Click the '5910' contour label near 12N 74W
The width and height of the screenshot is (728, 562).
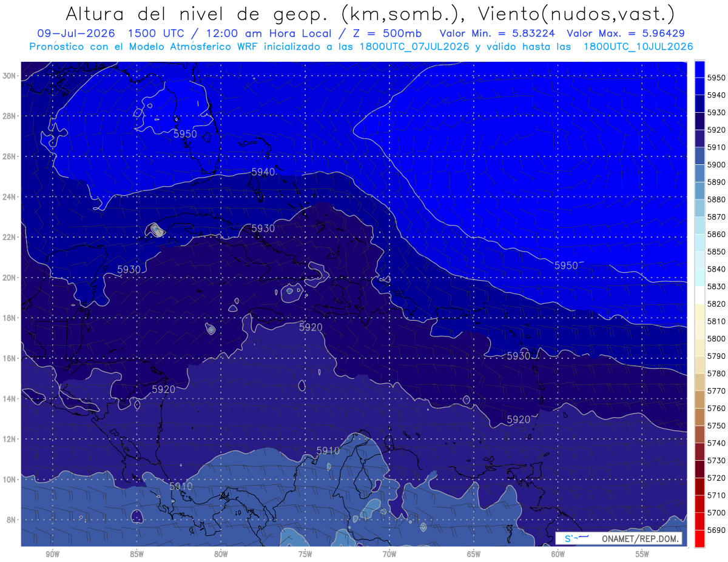click(x=328, y=451)
